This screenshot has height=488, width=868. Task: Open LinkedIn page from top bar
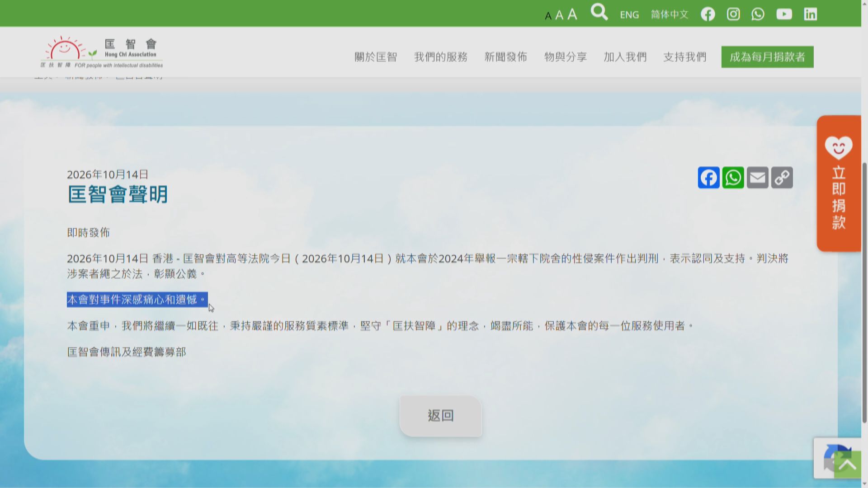tap(810, 14)
